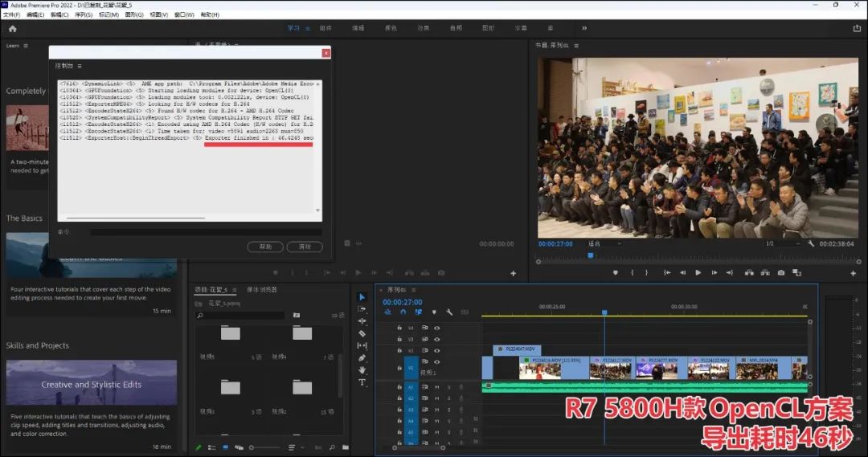
Task: Click the Export Frame camera icon
Action: click(x=780, y=273)
